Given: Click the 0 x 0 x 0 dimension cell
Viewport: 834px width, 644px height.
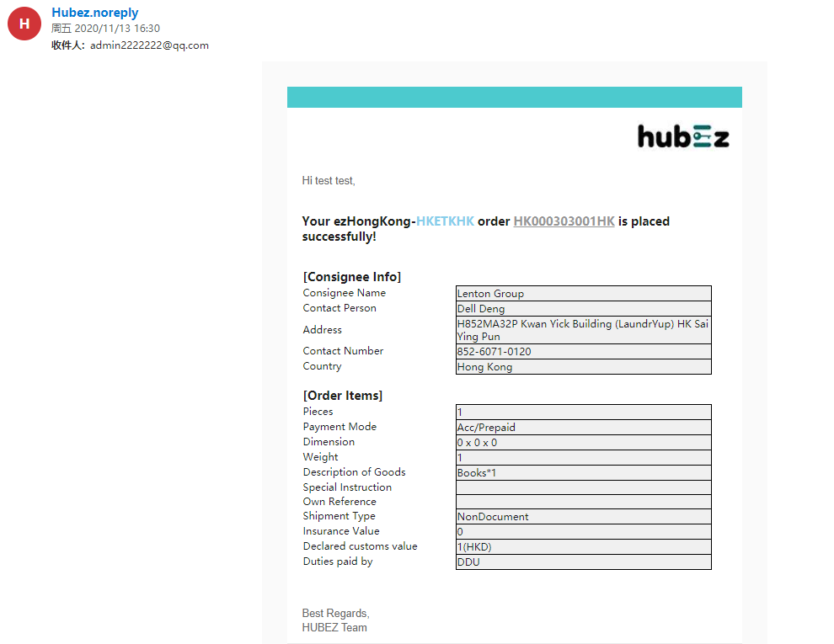Looking at the screenshot, I should pos(584,443).
